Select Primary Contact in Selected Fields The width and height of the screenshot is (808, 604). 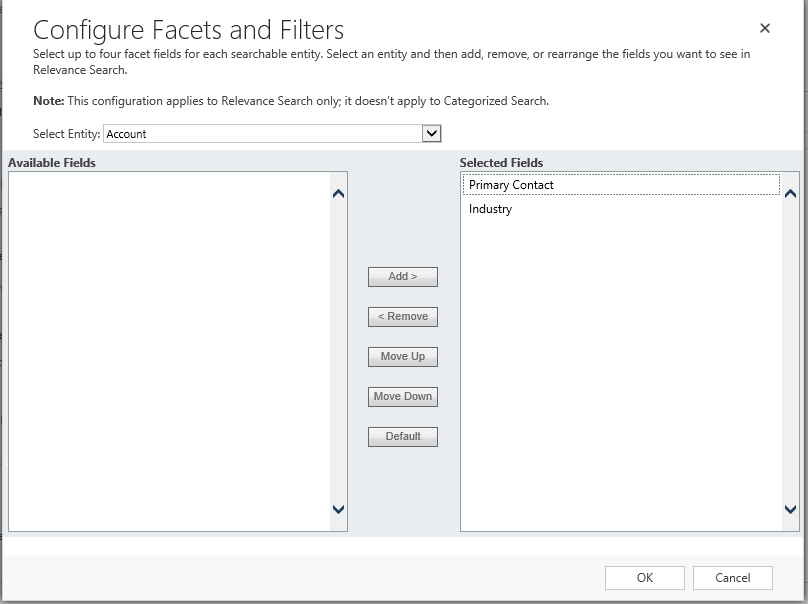pos(511,185)
